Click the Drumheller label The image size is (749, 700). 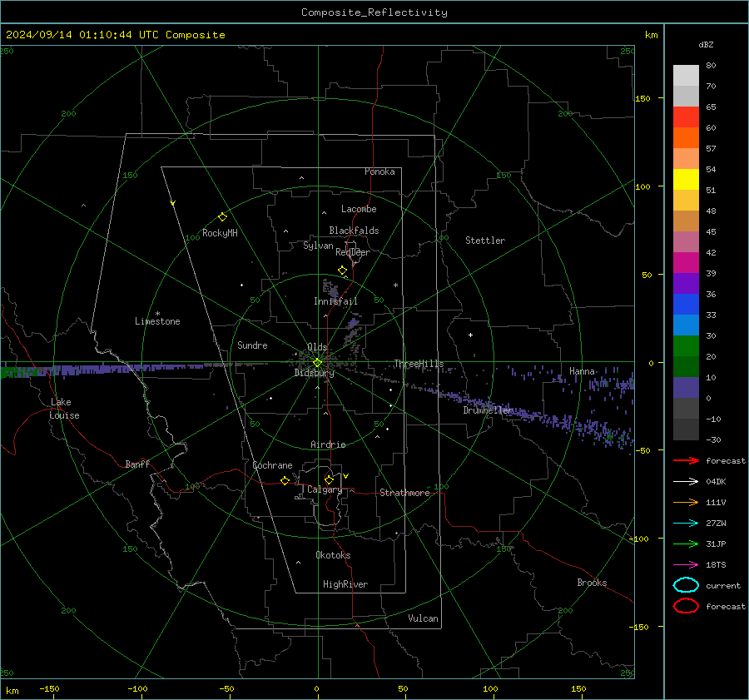click(489, 410)
